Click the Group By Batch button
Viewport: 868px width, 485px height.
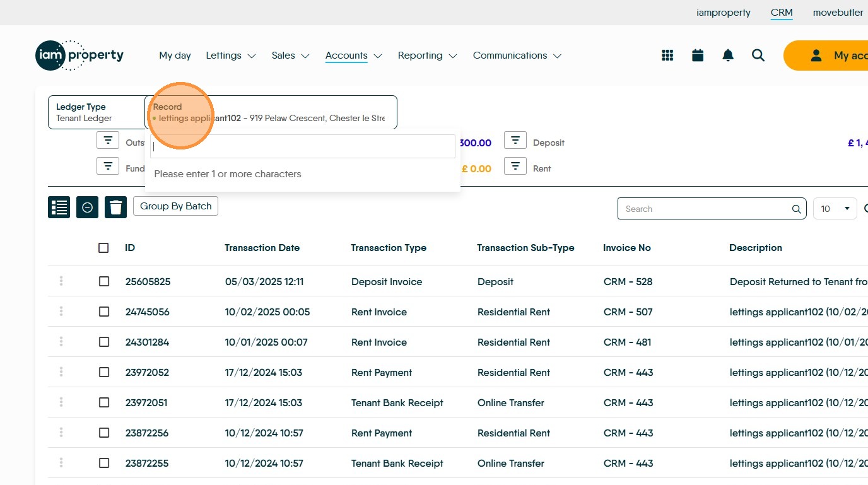(x=175, y=206)
